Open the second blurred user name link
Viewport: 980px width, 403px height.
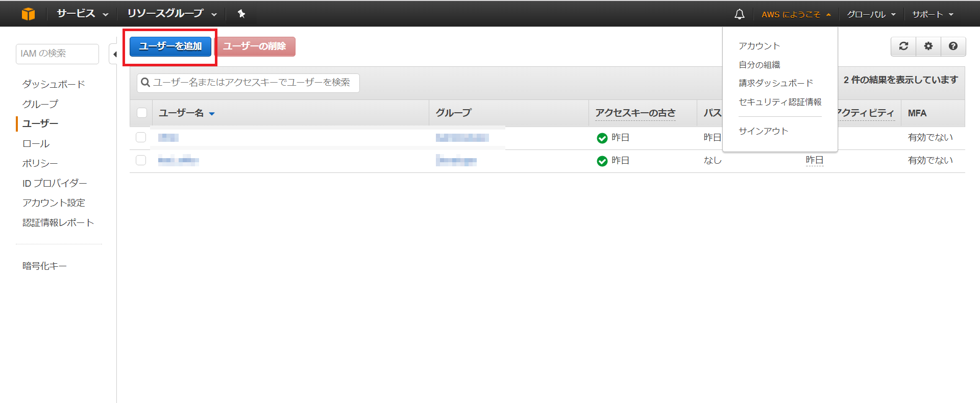(x=178, y=160)
